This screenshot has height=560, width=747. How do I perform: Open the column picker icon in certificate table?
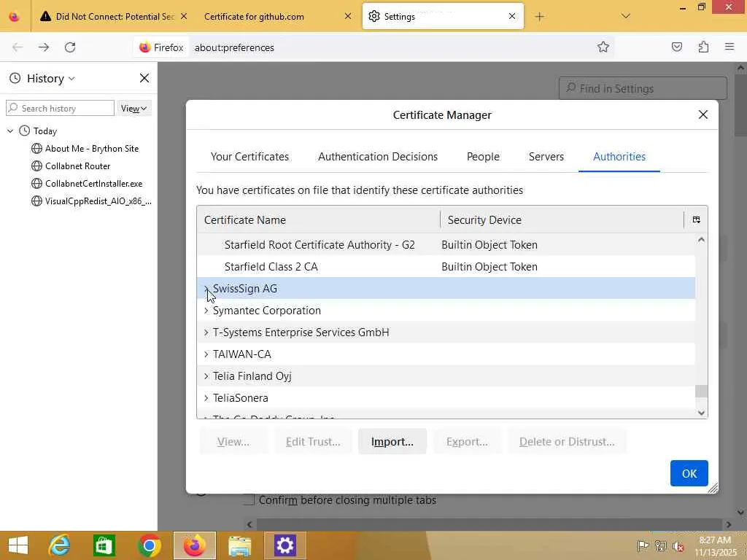point(696,219)
